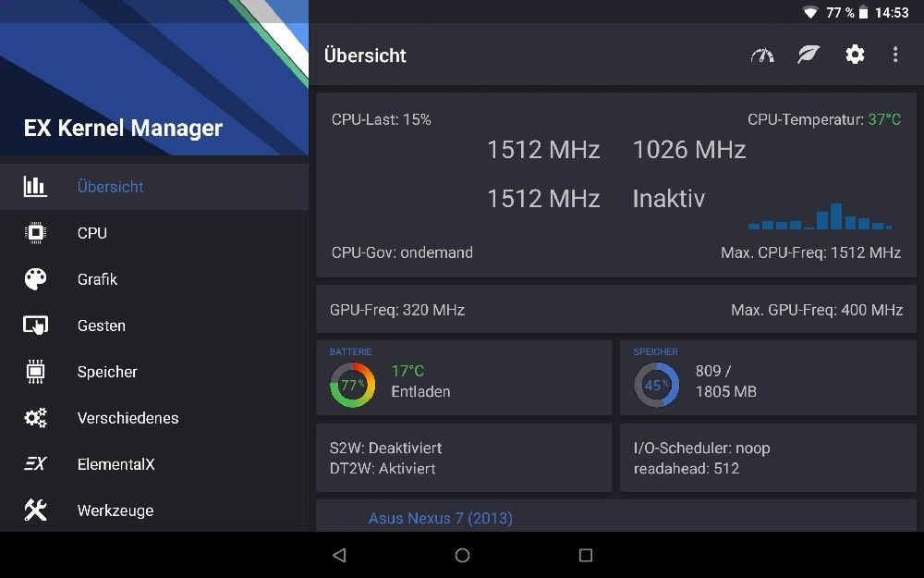Viewport: 924px width, 578px height.
Task: Click the Werkzeuge tools icon
Action: click(x=35, y=510)
